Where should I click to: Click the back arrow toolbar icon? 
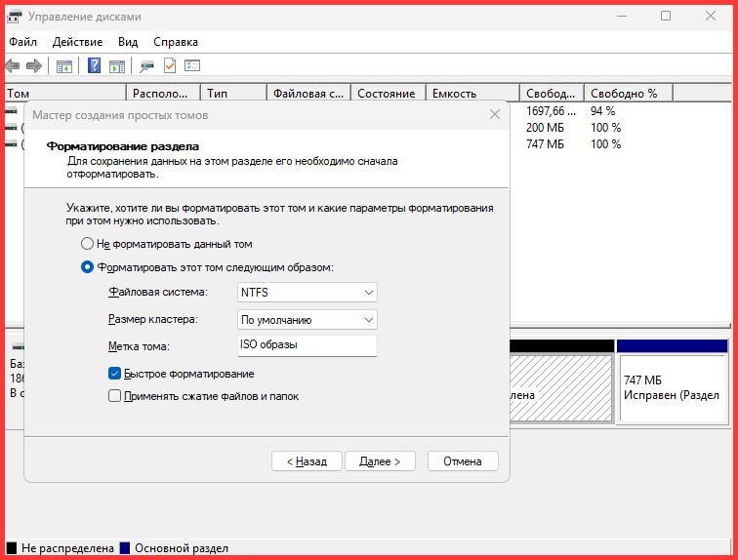point(13,66)
